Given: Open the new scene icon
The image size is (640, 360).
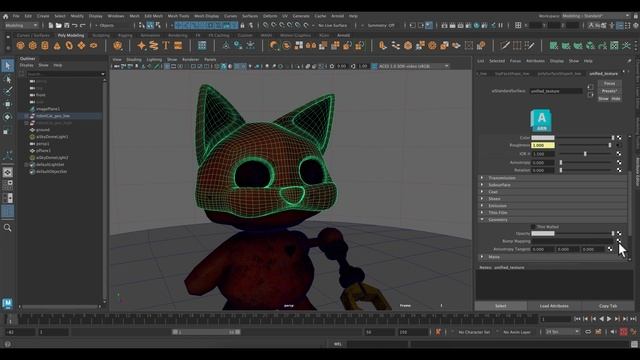Looking at the screenshot, I should (x=51, y=25).
